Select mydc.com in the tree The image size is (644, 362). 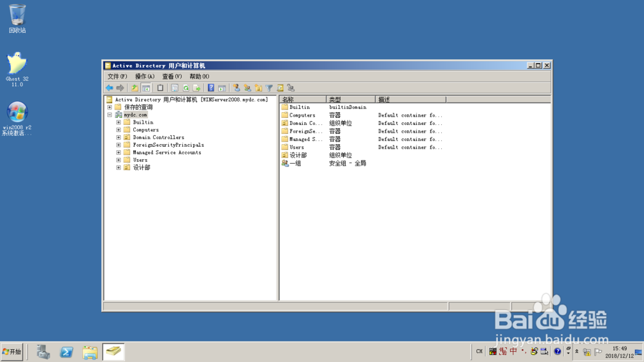(135, 115)
